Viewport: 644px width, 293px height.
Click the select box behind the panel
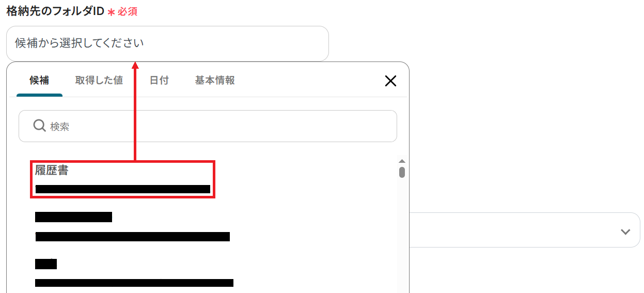525,230
